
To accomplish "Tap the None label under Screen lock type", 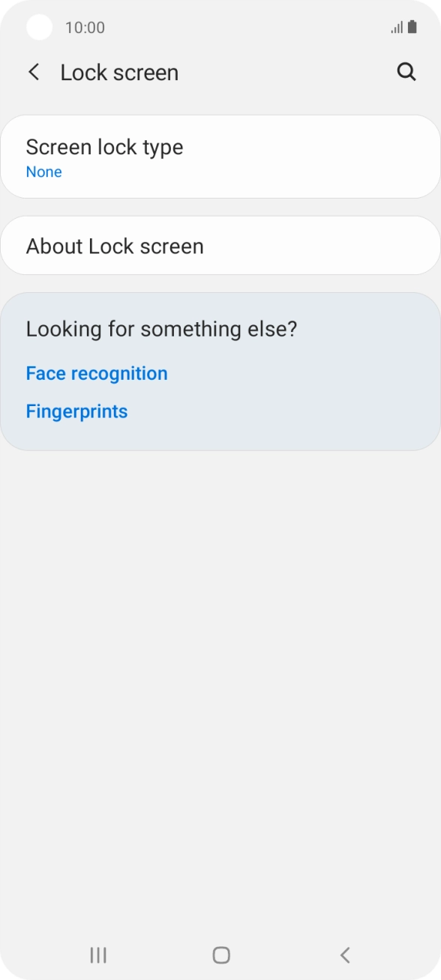I will (x=43, y=172).
